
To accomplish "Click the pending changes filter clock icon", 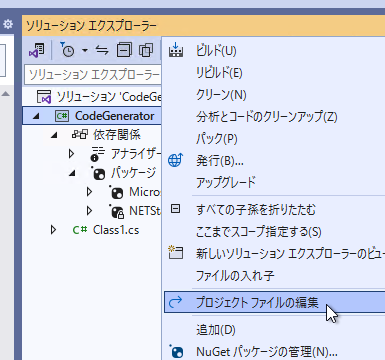I will [x=67, y=50].
